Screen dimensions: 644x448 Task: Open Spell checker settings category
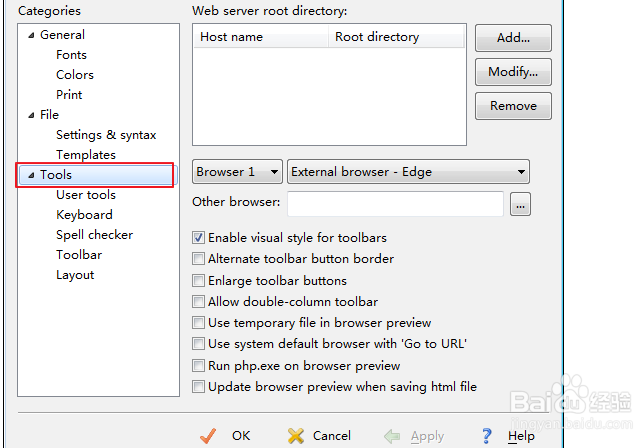point(94,235)
